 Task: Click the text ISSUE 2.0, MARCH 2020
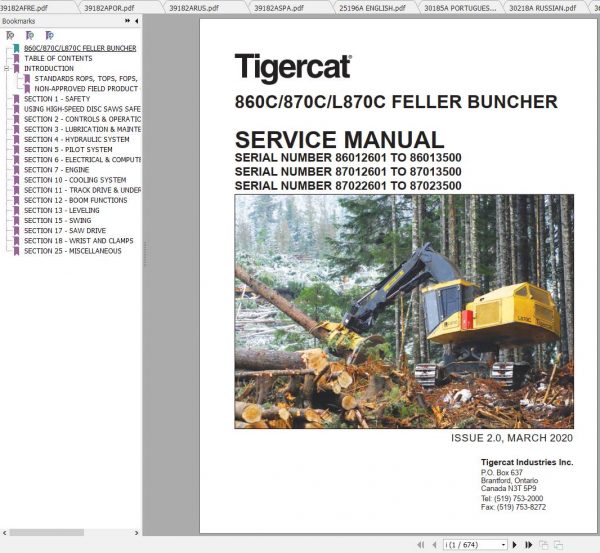click(512, 438)
